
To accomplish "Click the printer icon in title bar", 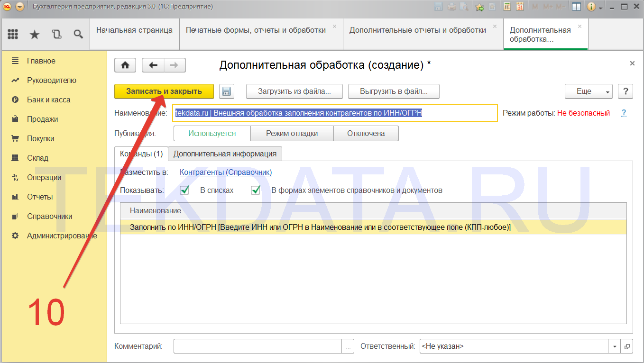I will tap(451, 7).
